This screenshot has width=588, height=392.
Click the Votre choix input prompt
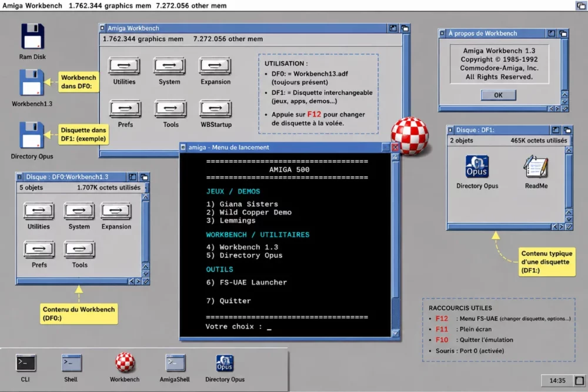[x=239, y=327]
